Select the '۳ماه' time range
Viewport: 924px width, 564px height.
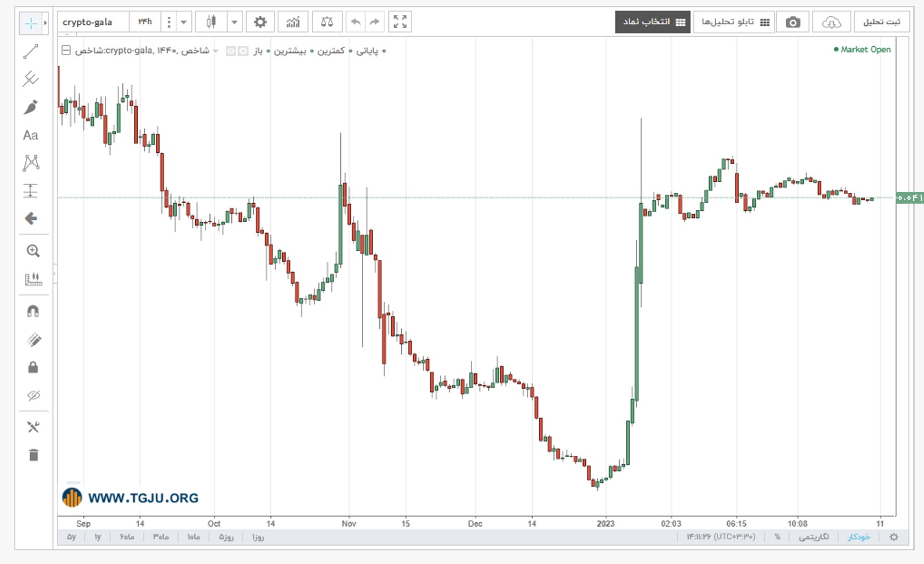point(161,537)
